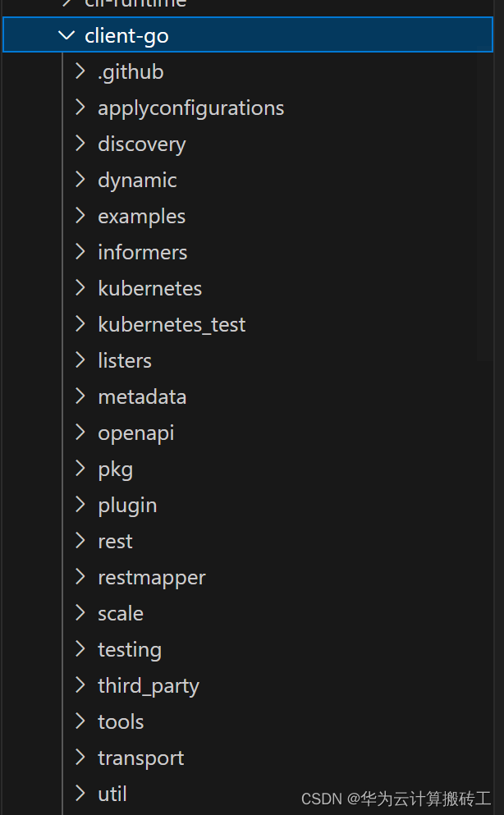The image size is (504, 815).
Task: Select the third_party folder
Action: (x=148, y=685)
